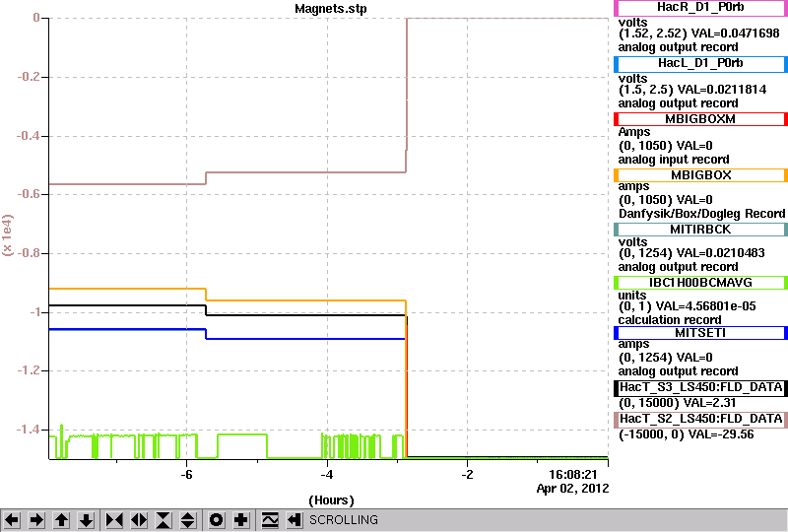Zoom in vertically (hourglass triangles icon)
Image resolution: width=788 pixels, height=532 pixels.
point(164,520)
